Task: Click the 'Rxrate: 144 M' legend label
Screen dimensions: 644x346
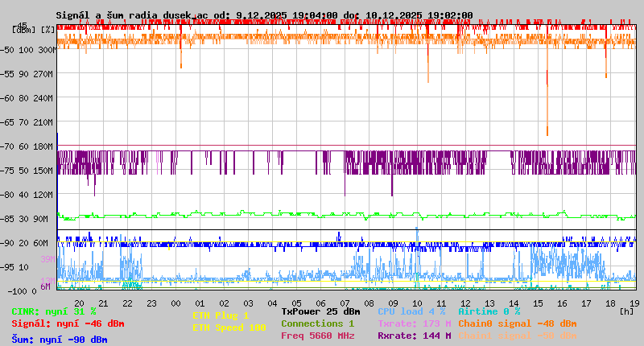Action: (x=414, y=336)
